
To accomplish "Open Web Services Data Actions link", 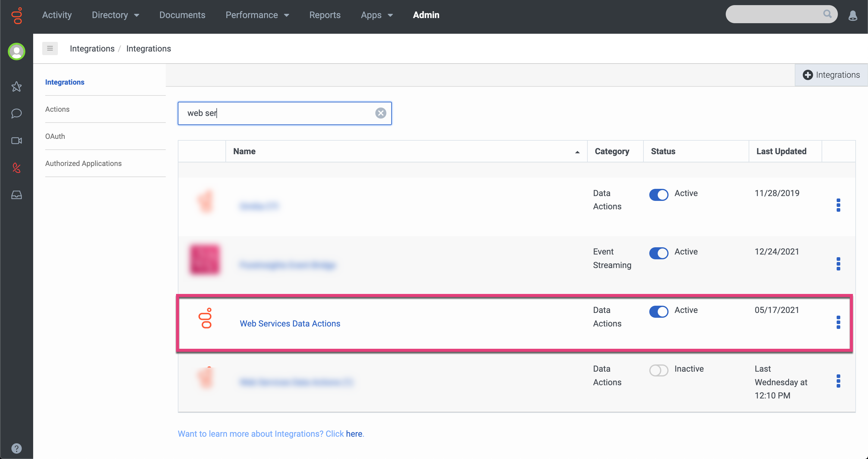I will pos(290,323).
